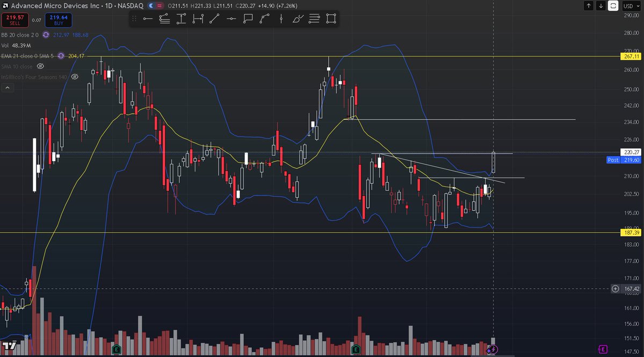Click the 1D interval in the title
The image size is (644, 357).
(x=109, y=6)
